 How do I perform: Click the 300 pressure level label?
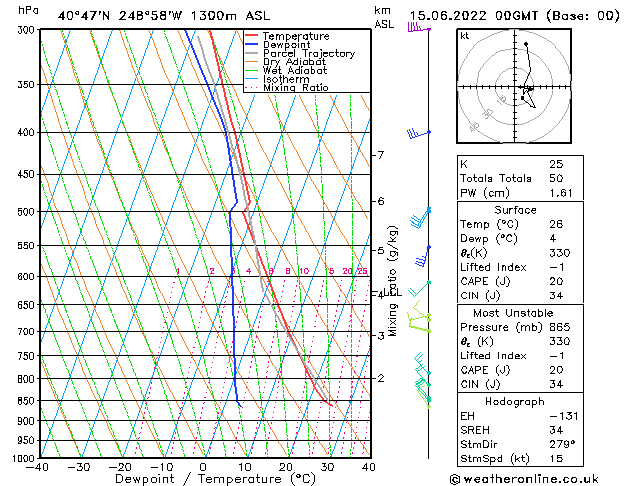28,30
